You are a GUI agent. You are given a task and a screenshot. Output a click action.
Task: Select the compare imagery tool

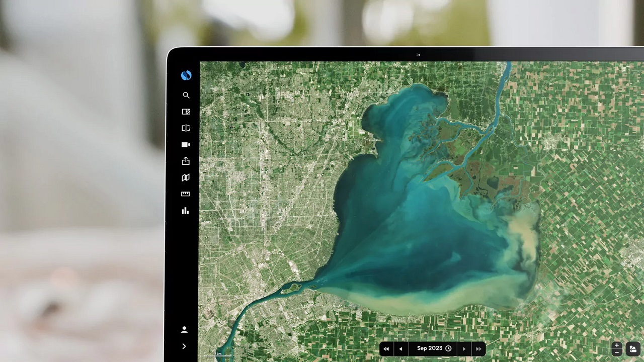(186, 112)
